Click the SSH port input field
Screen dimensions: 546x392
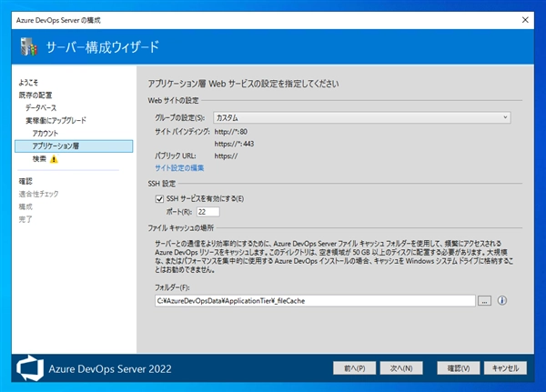(x=208, y=212)
